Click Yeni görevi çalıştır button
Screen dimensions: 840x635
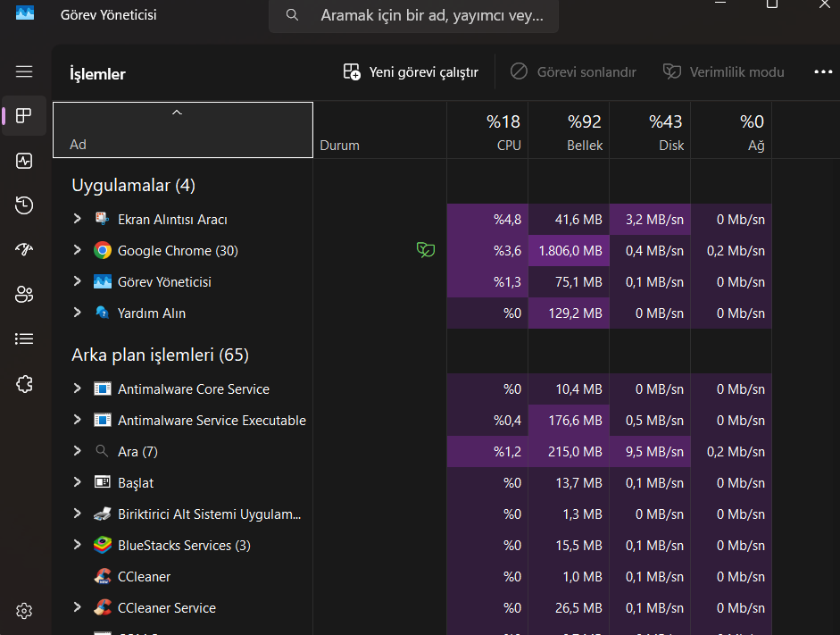point(411,71)
